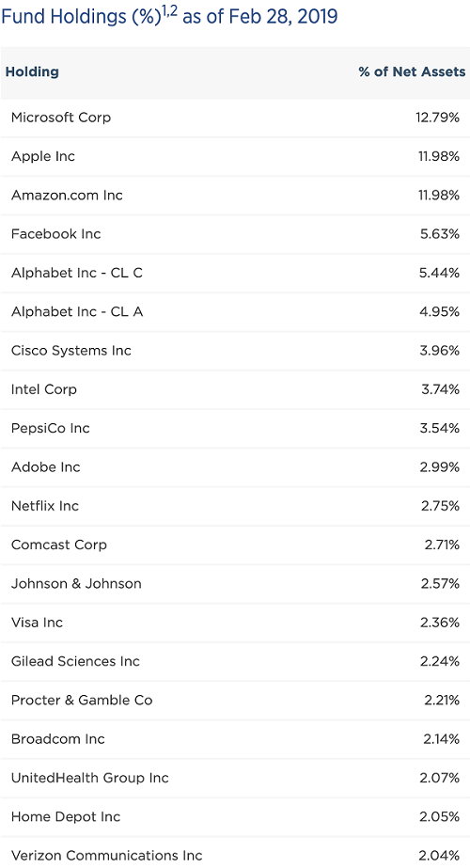Click the Comcast Corp entry
The image size is (470, 868).
[x=58, y=544]
